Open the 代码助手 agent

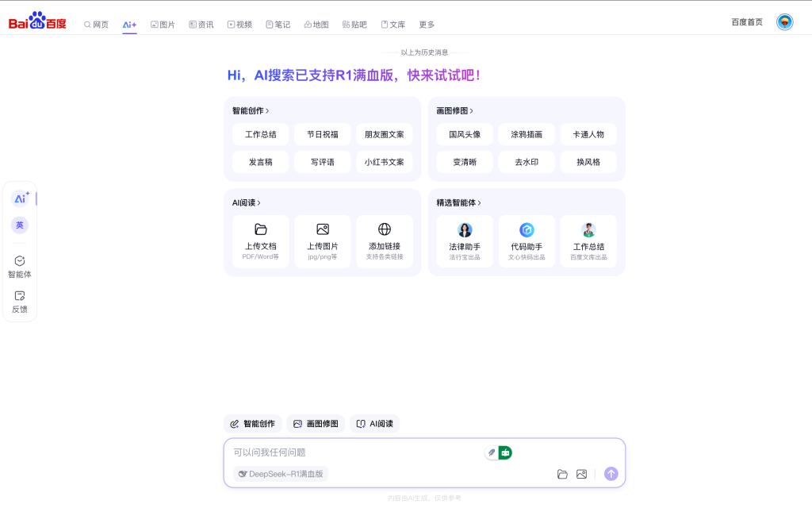click(527, 241)
